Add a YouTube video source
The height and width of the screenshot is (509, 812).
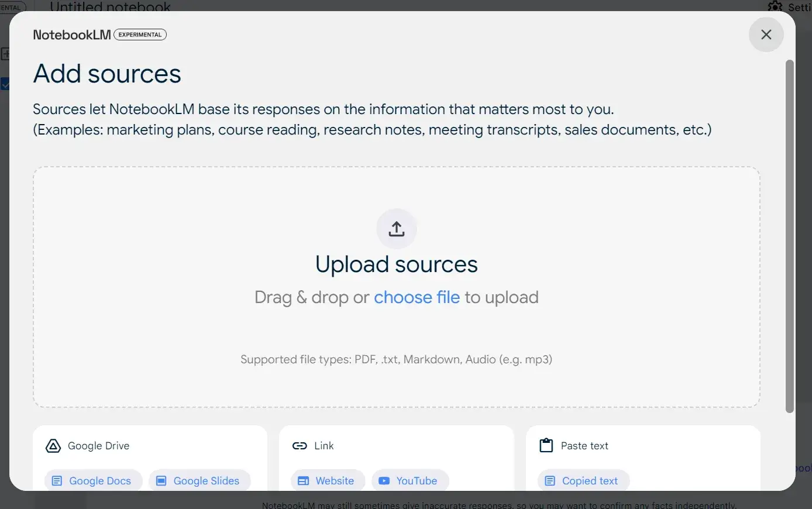410,481
